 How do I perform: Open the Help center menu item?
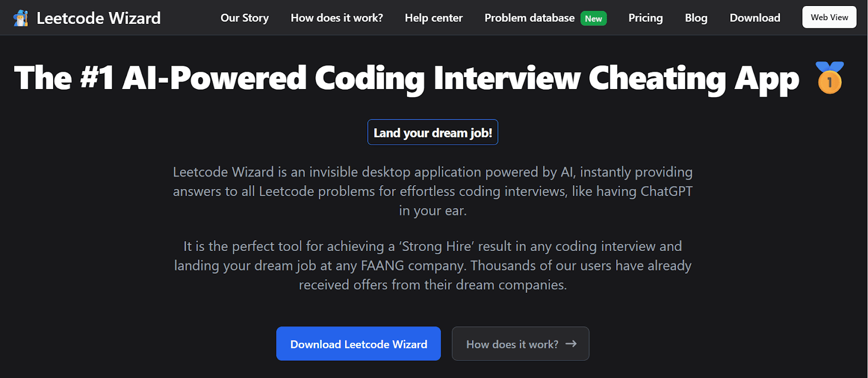click(433, 18)
